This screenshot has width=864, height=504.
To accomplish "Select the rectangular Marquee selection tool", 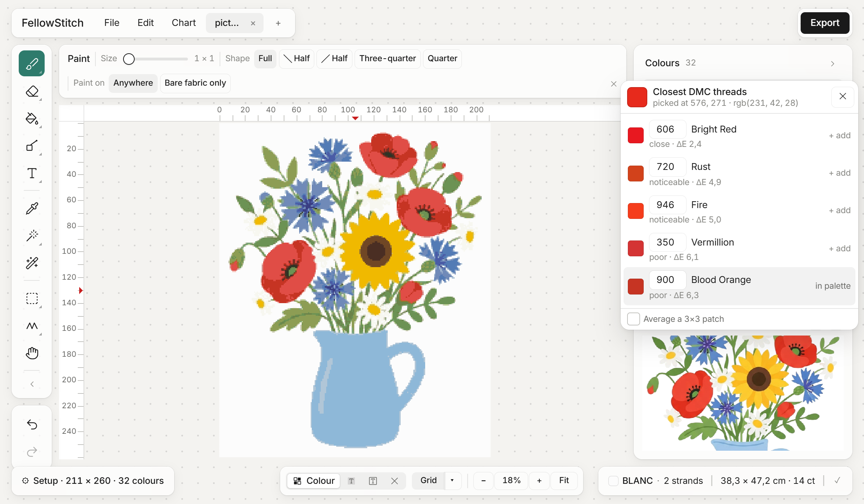I will 32,298.
